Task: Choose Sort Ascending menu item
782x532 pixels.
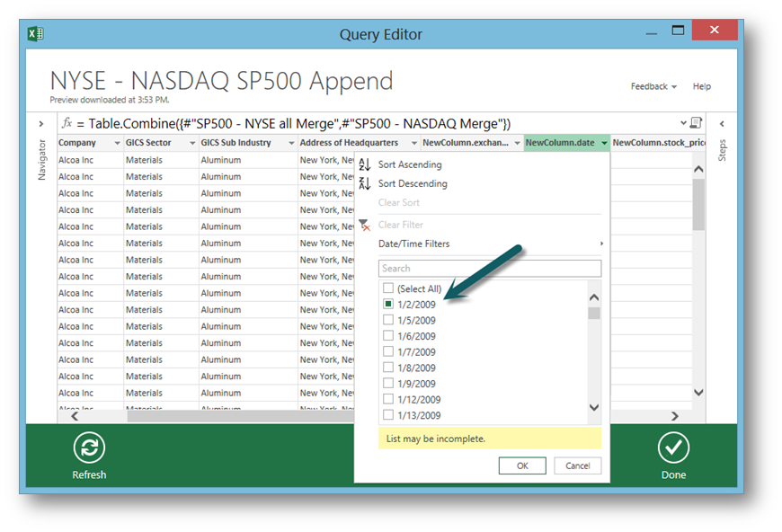Action: click(410, 164)
